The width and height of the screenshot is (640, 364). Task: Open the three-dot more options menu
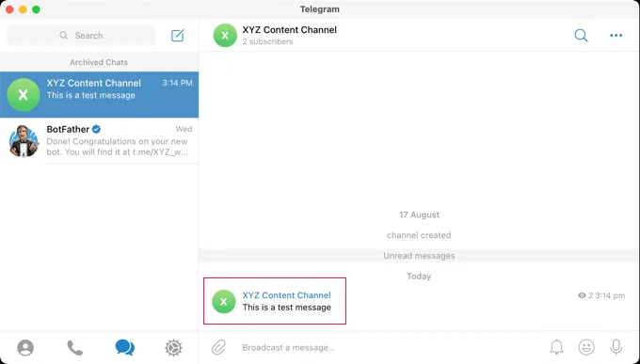[x=616, y=36]
